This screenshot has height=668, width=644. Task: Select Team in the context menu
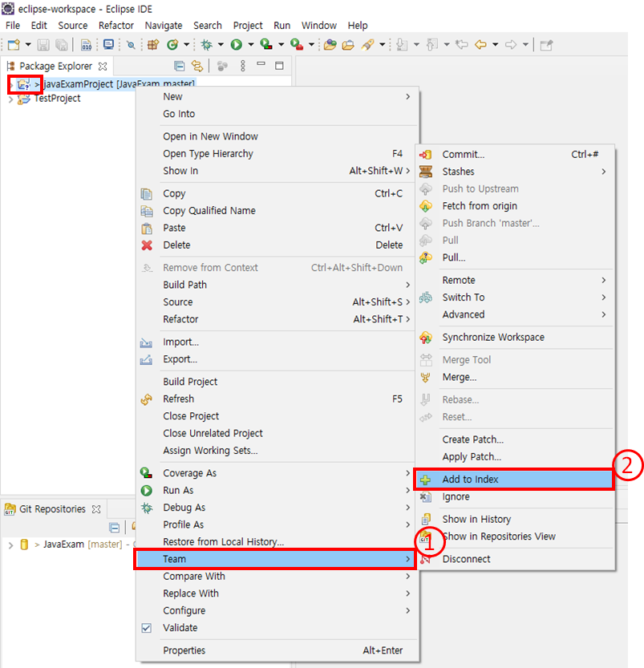click(x=275, y=559)
